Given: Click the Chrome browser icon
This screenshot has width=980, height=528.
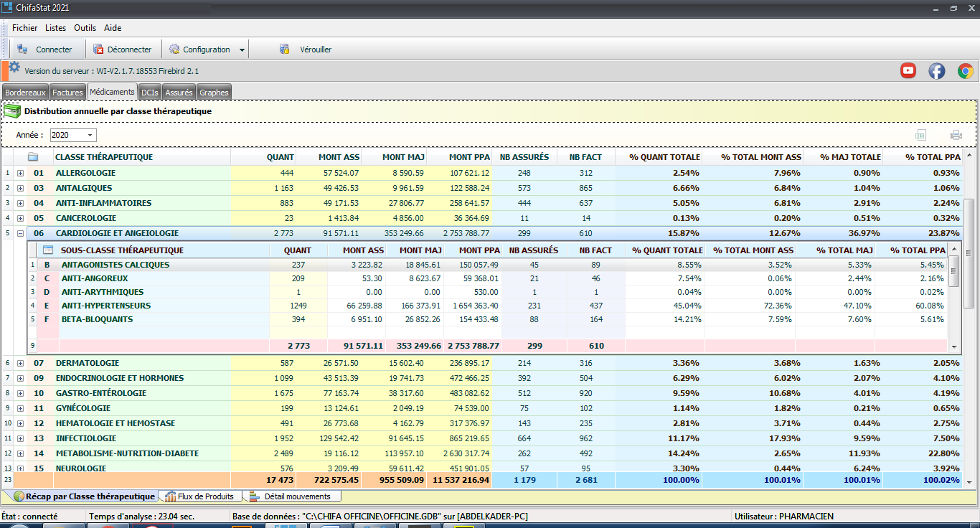Looking at the screenshot, I should (x=965, y=70).
